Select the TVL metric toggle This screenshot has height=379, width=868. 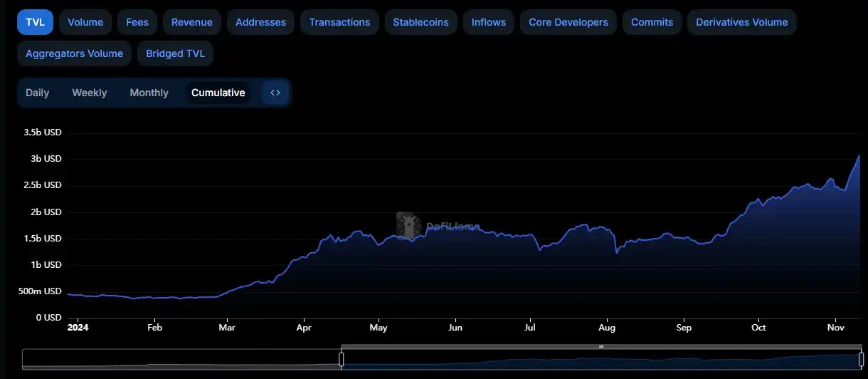pyautogui.click(x=35, y=22)
